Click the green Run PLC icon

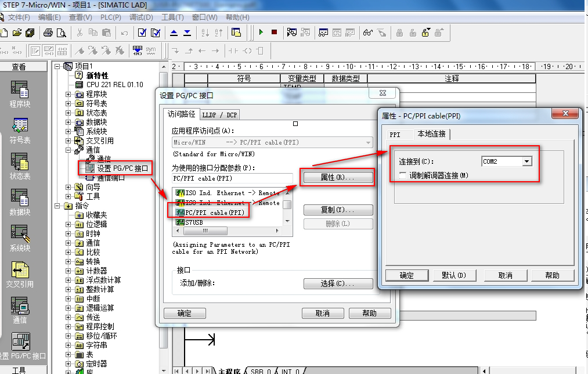(261, 33)
